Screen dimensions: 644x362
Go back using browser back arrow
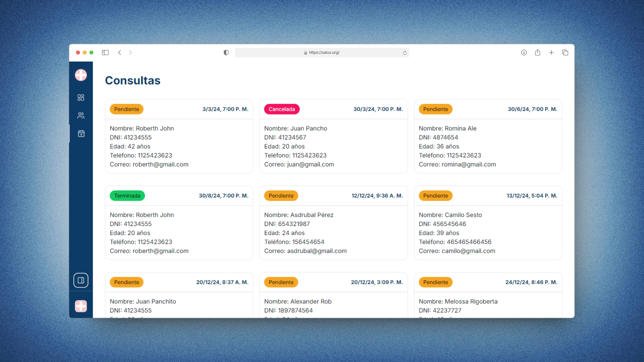pyautogui.click(x=120, y=52)
